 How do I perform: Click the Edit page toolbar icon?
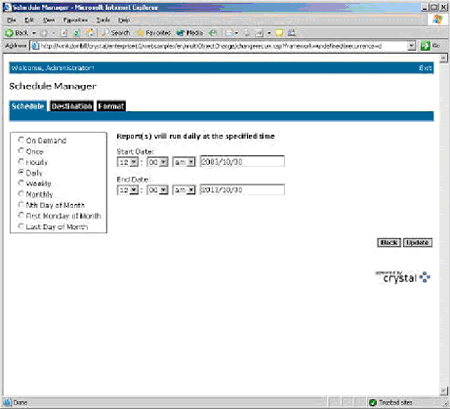pos(259,33)
